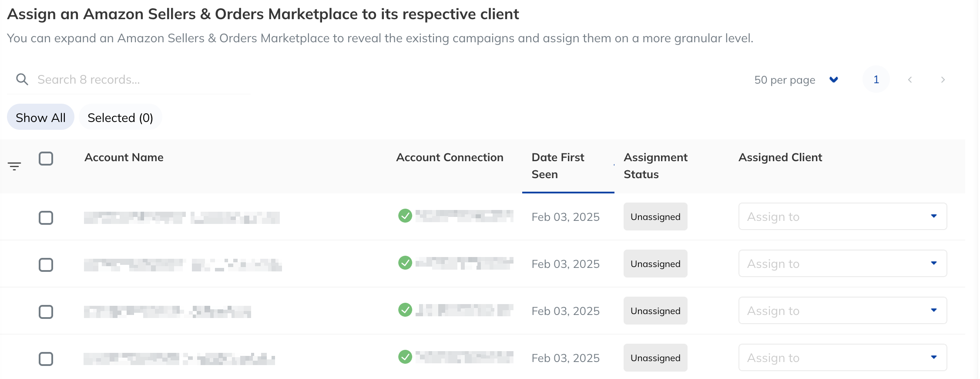This screenshot has height=379, width=980.
Task: Click third row's green connection check icon
Action: (x=405, y=310)
